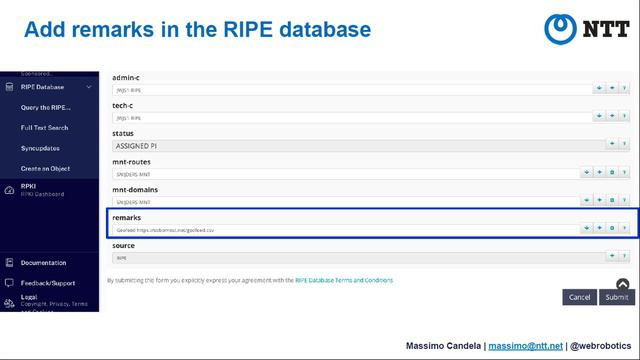Click plus icon in source row
Viewport: 640px width, 360px height.
click(x=612, y=256)
